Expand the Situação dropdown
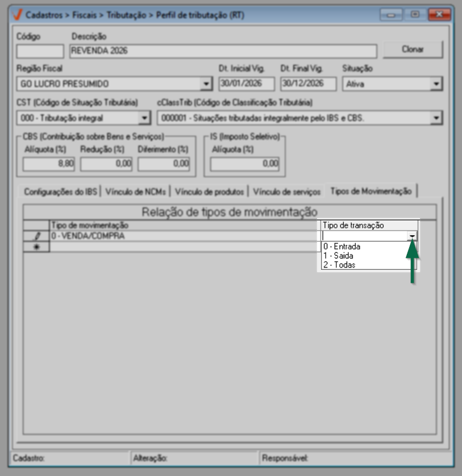 [436, 84]
